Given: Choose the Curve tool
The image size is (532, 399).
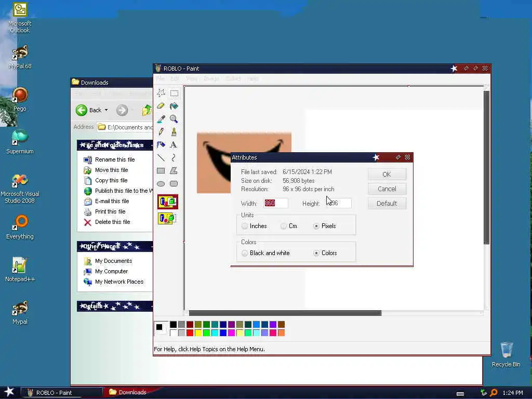Looking at the screenshot, I should pos(174,158).
